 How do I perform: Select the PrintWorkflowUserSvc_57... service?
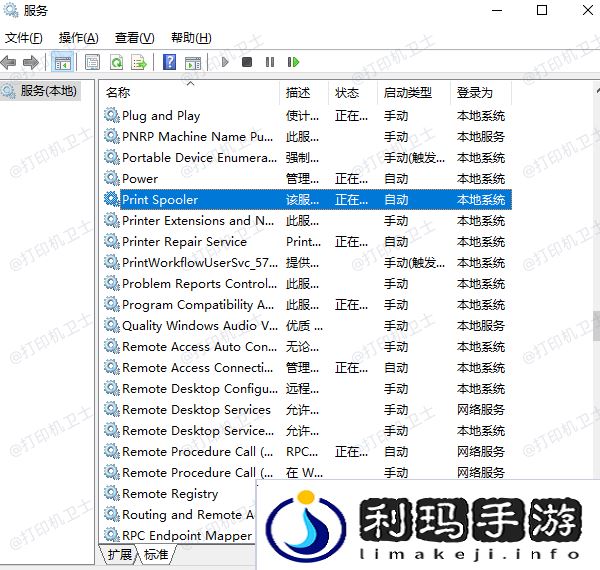pos(200,263)
